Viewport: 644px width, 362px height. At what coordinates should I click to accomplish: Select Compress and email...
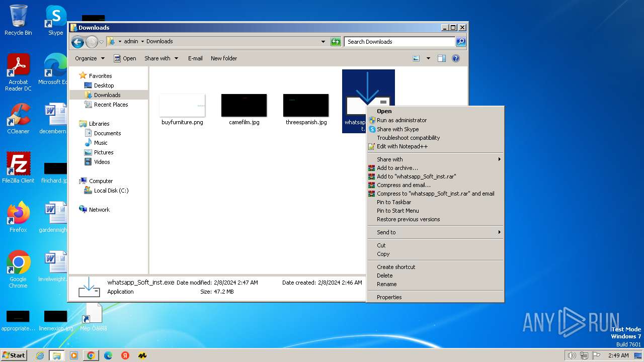click(x=435, y=185)
